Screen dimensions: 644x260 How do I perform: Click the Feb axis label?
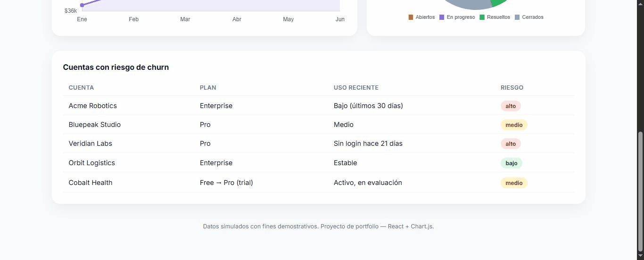[x=134, y=19]
